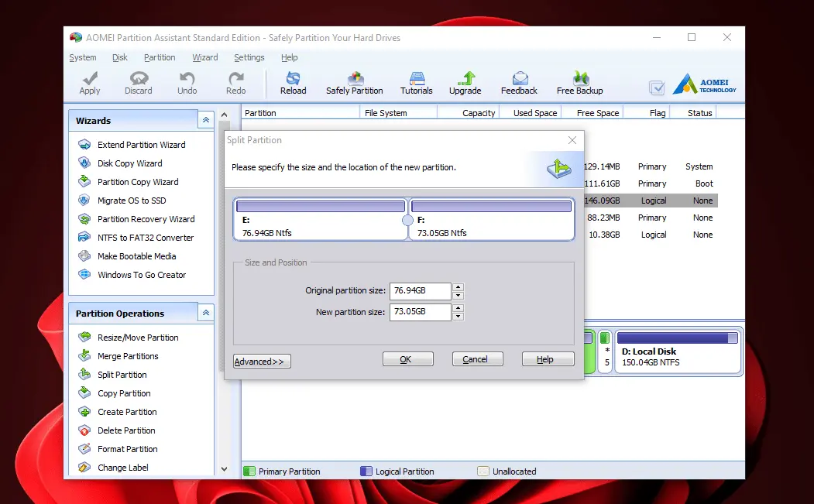This screenshot has width=814, height=504.
Task: Click the AOMEI Technology logo
Action: pos(704,84)
